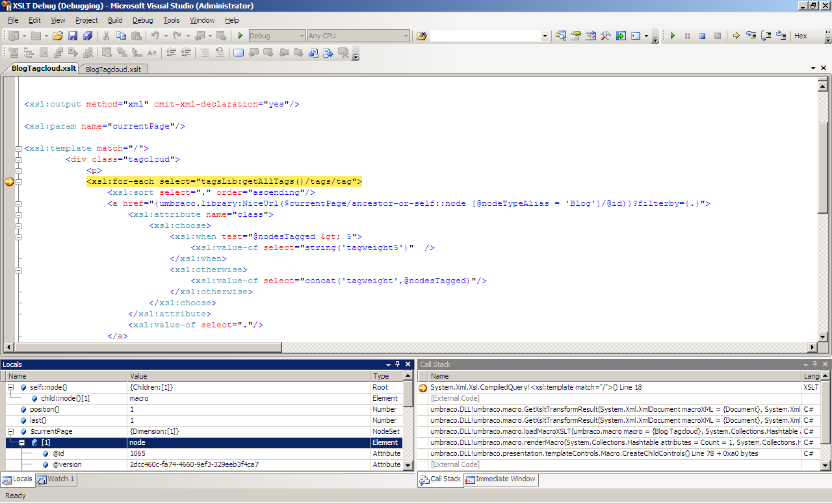Viewport: 832px width, 504px height.
Task: Click the Increase Line Indent icon
Action: click(186, 53)
